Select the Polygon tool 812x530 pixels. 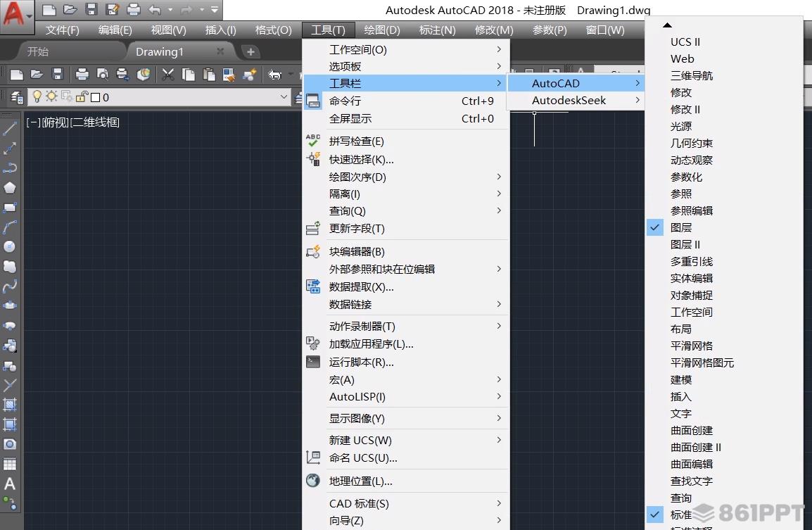point(10,187)
